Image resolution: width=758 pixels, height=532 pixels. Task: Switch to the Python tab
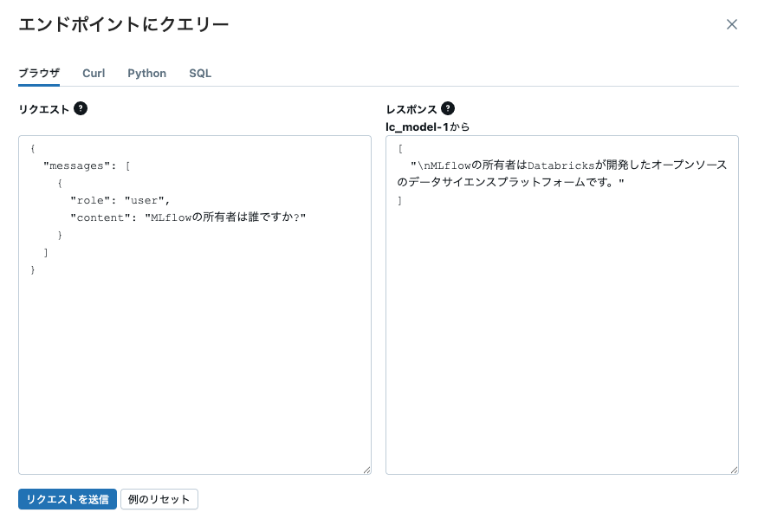point(146,74)
